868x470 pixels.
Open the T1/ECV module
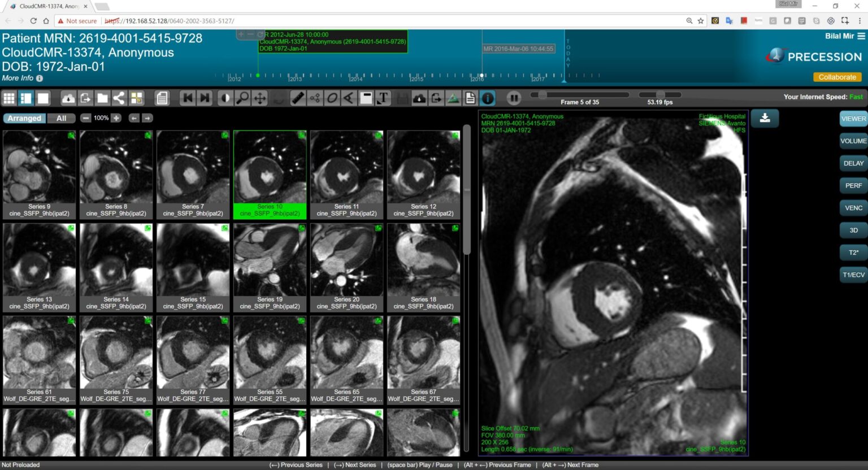(x=853, y=275)
